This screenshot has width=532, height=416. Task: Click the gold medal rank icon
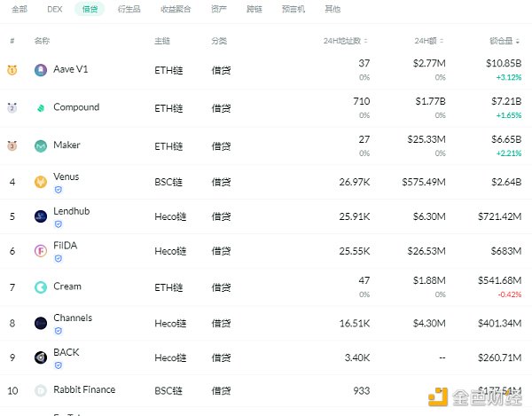(12, 70)
